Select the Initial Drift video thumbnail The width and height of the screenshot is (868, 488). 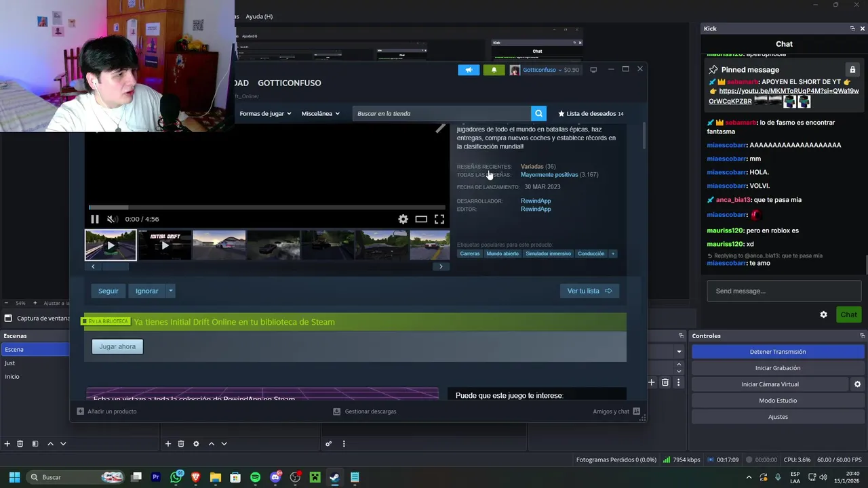(165, 245)
